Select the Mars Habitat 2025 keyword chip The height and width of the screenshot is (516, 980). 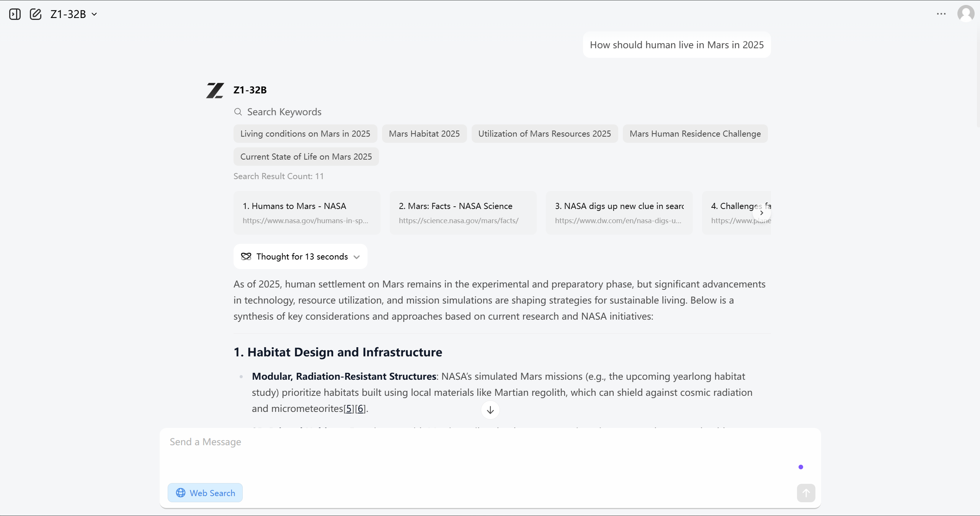point(424,134)
